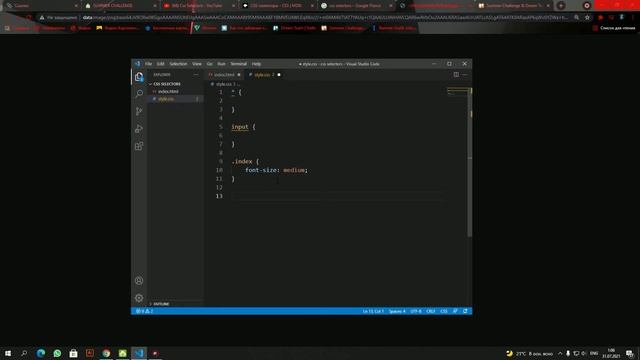This screenshot has height=360, width=640.
Task: Switch to VS Code in the taskbar
Action: point(139,353)
